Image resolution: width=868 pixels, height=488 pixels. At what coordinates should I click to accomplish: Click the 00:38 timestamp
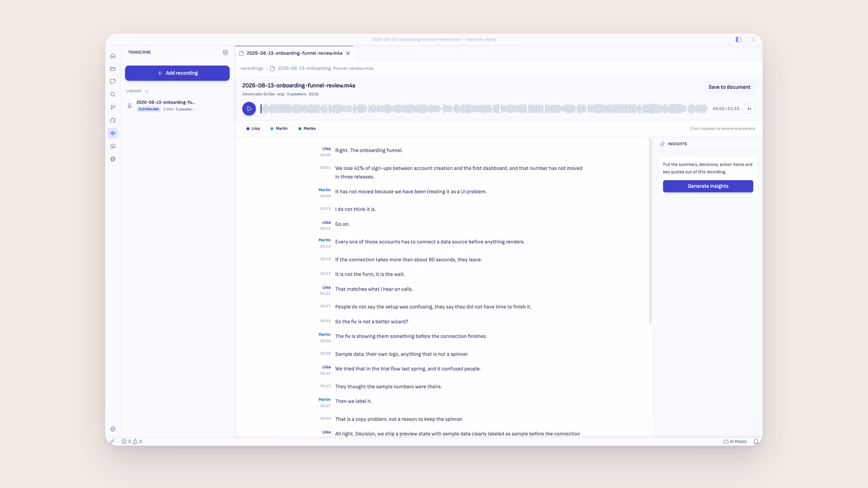pyautogui.click(x=325, y=354)
